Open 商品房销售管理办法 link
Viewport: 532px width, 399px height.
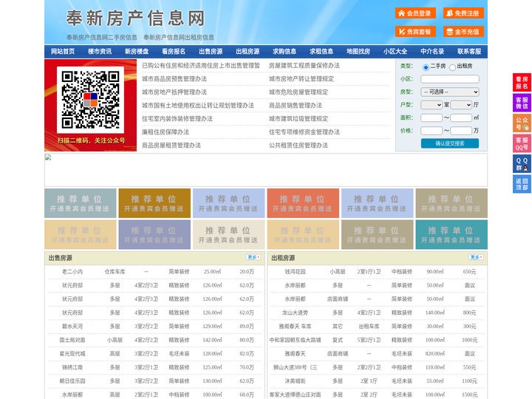pyautogui.click(x=296, y=105)
